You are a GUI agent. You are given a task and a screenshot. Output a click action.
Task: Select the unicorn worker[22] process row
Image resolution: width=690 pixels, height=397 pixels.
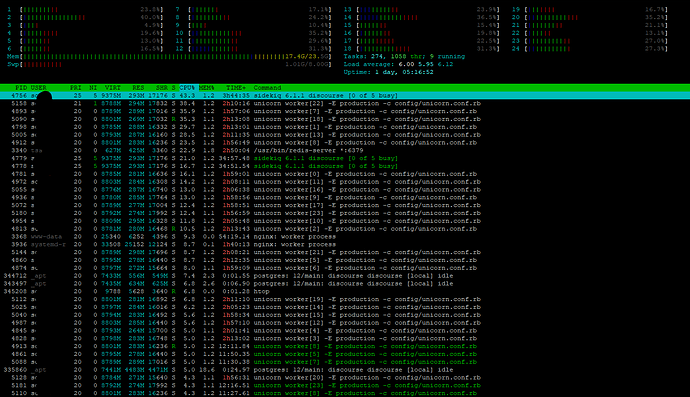point(345,103)
